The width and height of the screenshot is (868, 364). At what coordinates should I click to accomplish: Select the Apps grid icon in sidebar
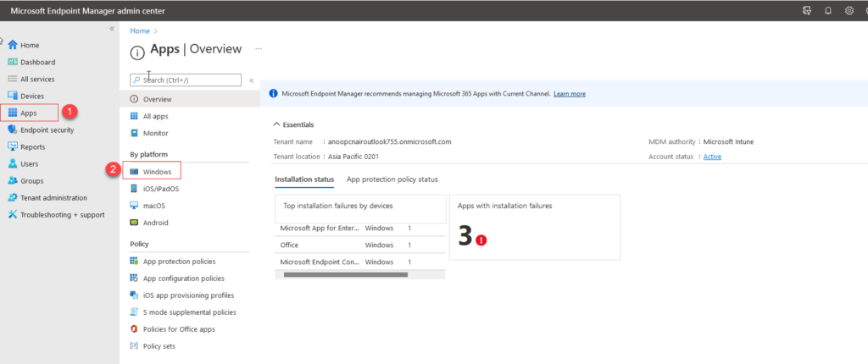click(x=13, y=113)
